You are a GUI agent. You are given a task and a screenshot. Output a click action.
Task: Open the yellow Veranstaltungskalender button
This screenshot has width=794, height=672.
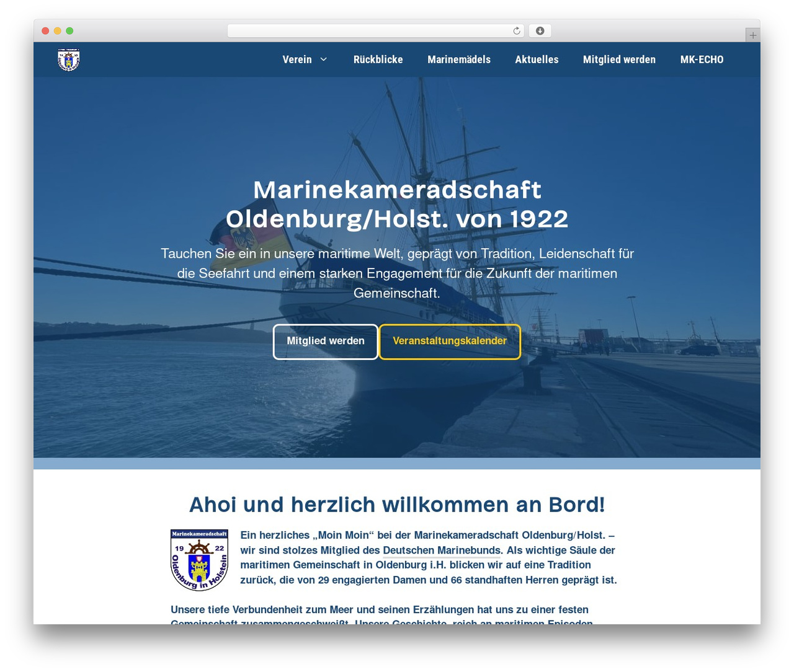[450, 342]
